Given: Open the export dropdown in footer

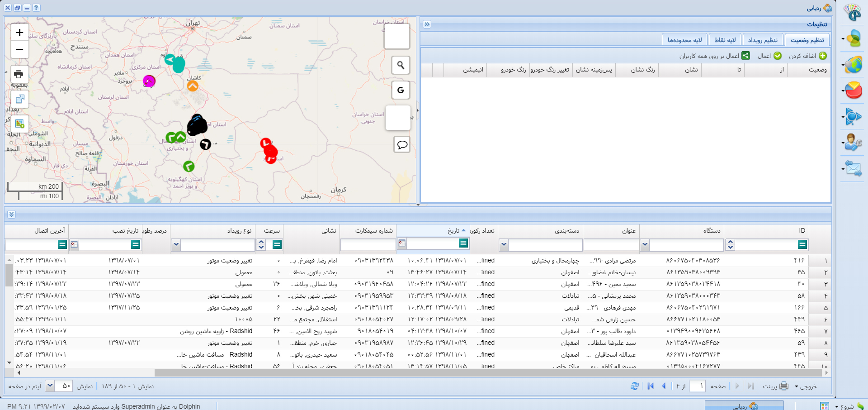Looking at the screenshot, I should pos(806,386).
